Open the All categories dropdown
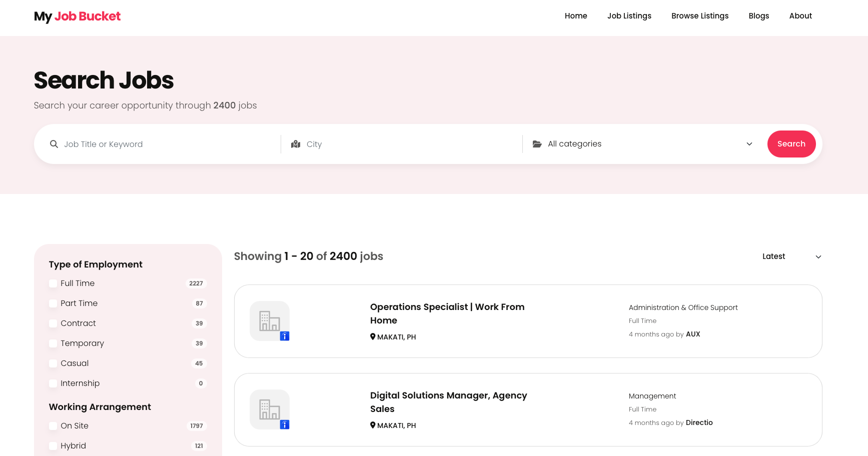The image size is (868, 456). click(642, 144)
